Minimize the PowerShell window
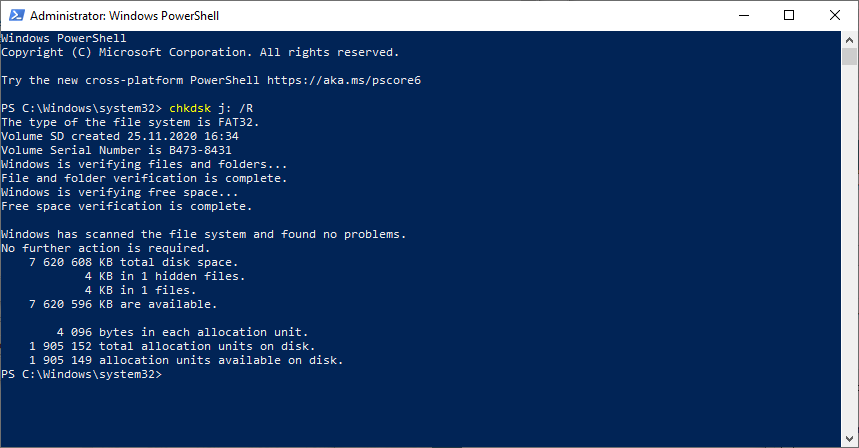 click(743, 16)
